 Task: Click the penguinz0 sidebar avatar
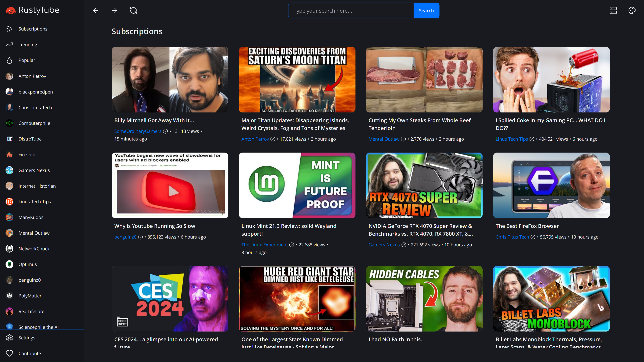tap(10, 280)
